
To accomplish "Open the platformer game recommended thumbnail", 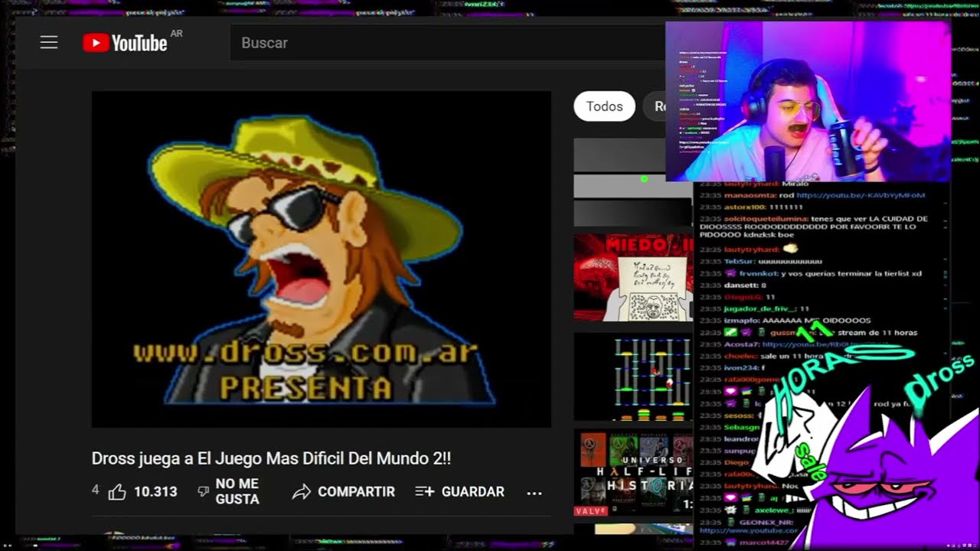I will (633, 377).
